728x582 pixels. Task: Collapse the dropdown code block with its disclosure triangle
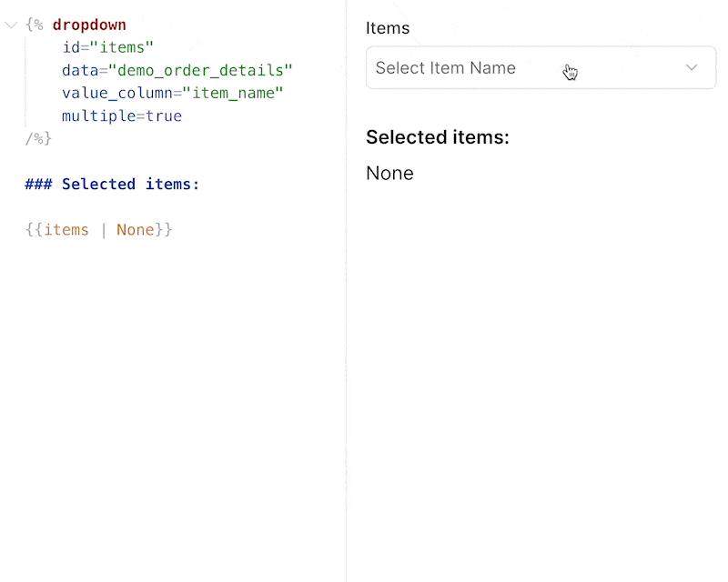[x=11, y=25]
